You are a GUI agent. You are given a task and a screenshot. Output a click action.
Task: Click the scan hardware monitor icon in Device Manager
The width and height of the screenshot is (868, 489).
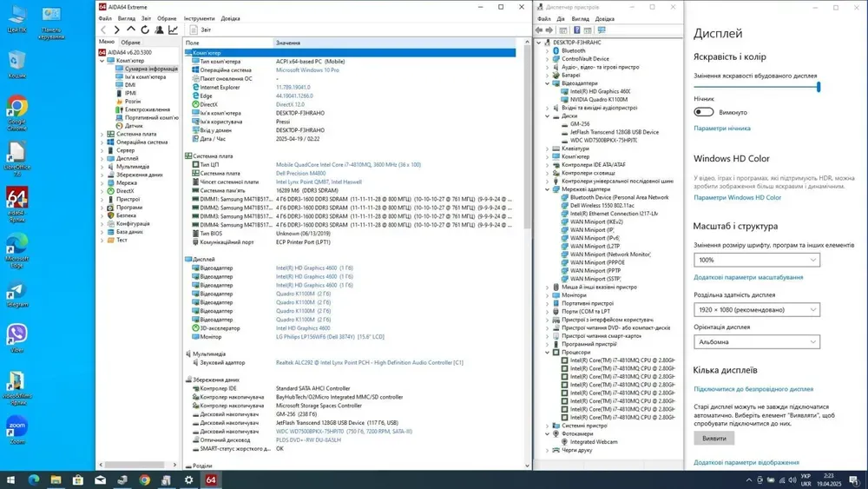602,30
